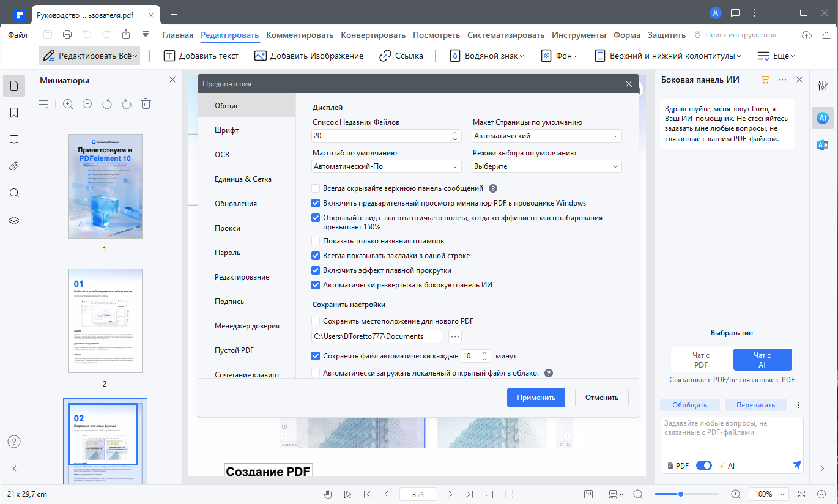Select Чат с PDF option
The height and width of the screenshot is (504, 838).
[x=701, y=360]
